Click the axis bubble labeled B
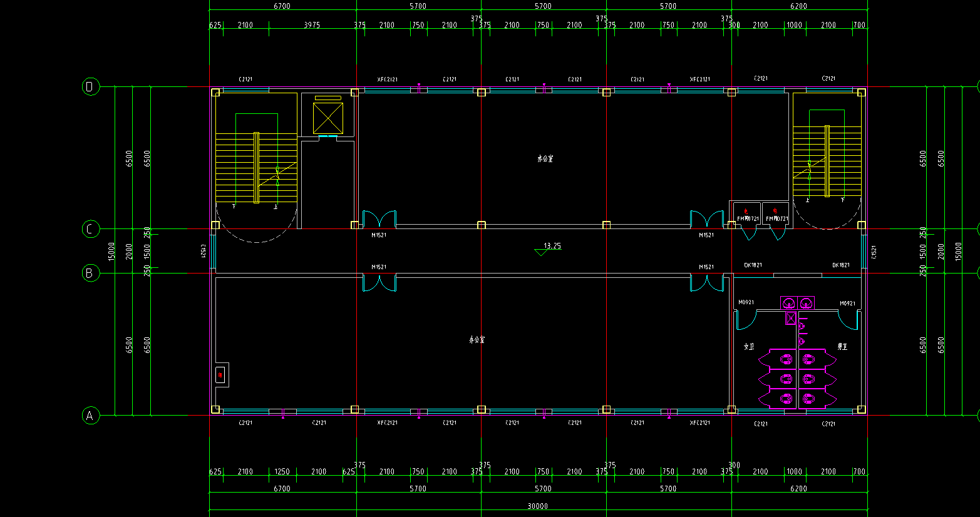The image size is (980, 517). [x=91, y=273]
